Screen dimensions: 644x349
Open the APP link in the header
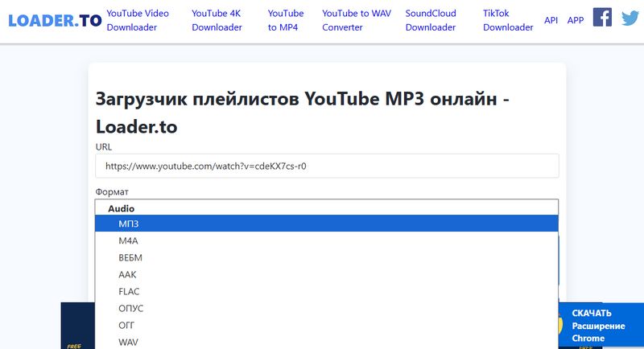point(576,20)
